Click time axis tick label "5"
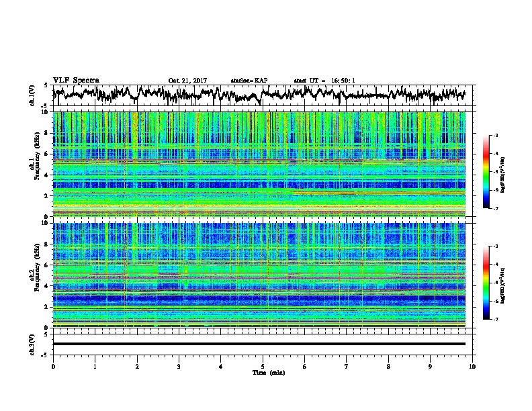 point(263,367)
